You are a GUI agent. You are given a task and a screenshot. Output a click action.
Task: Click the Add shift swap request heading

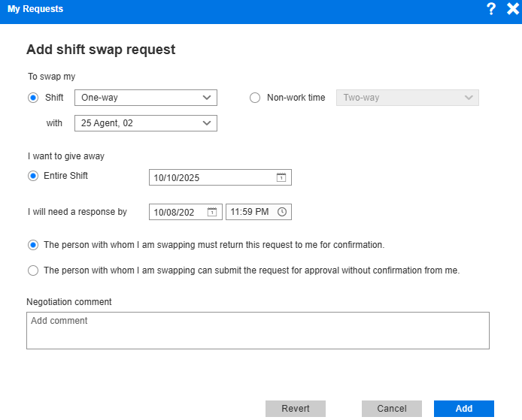(101, 50)
